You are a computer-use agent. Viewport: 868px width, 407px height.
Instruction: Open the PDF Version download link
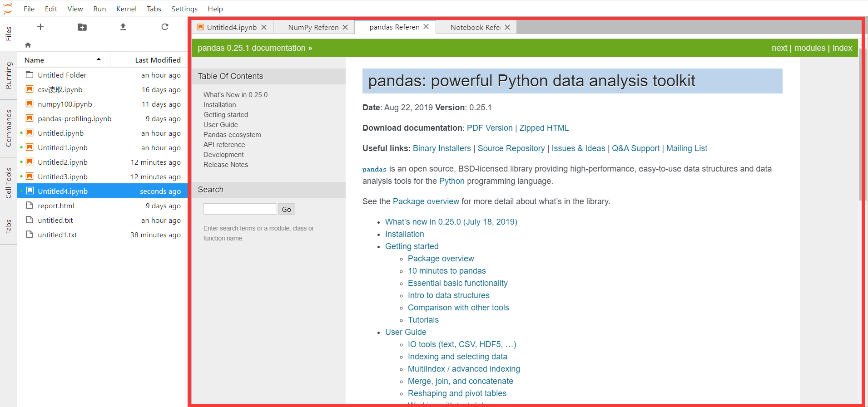click(x=490, y=128)
